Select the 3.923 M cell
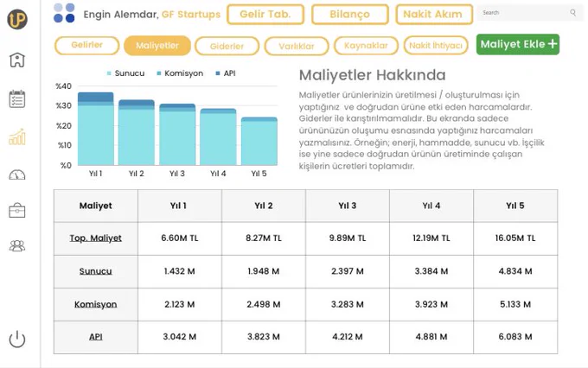The image size is (588, 368). tap(431, 304)
